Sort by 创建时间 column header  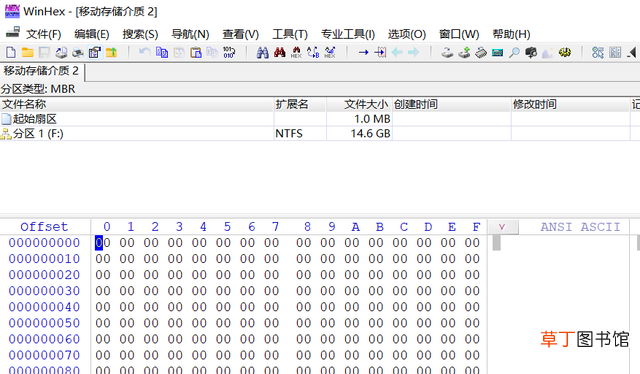[x=451, y=105]
